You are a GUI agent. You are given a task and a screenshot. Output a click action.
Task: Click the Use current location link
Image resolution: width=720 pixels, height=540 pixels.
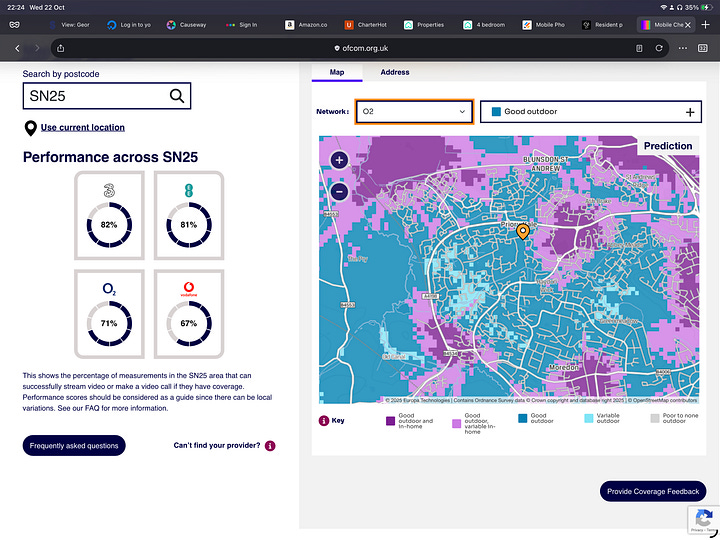tap(83, 128)
